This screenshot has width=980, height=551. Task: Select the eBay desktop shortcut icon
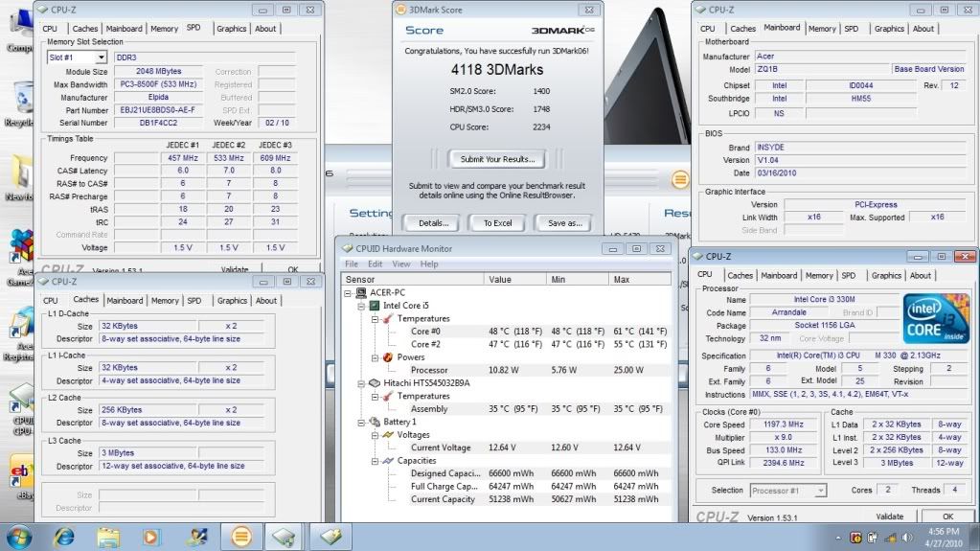point(21,477)
